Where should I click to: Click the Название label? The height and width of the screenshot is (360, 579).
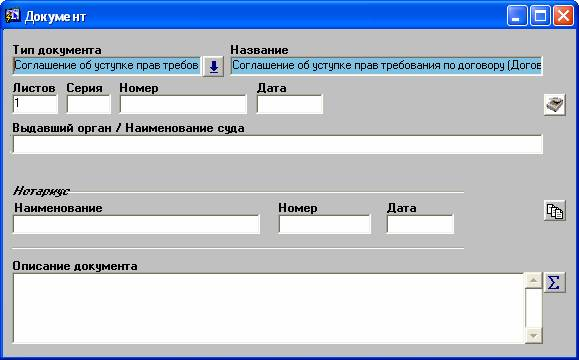tap(259, 50)
